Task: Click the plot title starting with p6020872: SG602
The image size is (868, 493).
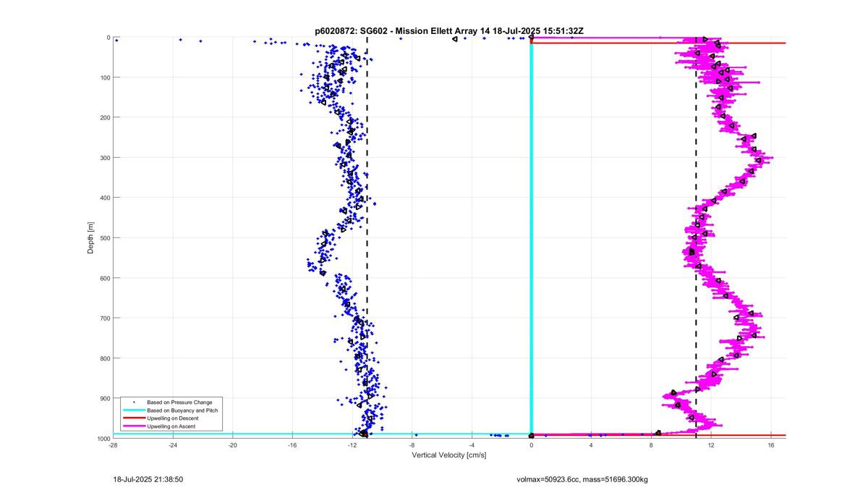Action: click(449, 31)
